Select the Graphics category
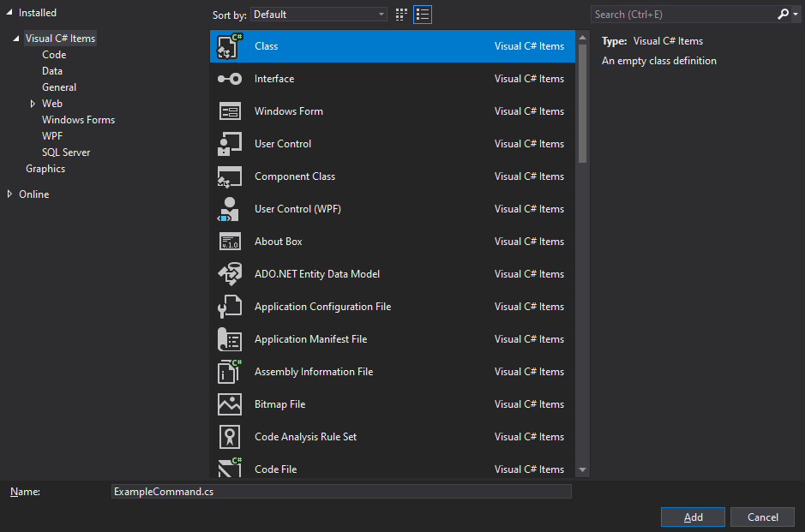The width and height of the screenshot is (805, 532). [45, 169]
